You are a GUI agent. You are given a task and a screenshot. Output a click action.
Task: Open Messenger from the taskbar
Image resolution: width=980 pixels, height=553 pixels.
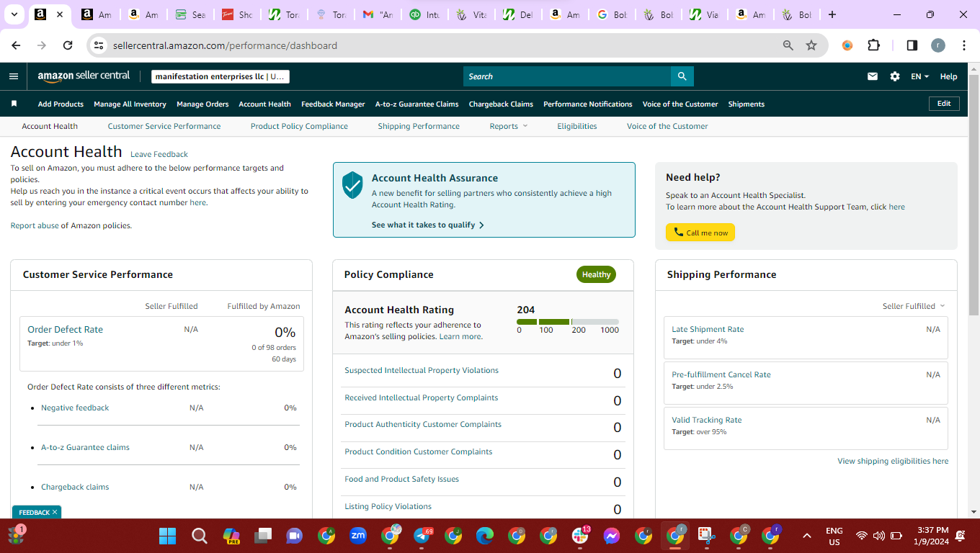pos(612,536)
